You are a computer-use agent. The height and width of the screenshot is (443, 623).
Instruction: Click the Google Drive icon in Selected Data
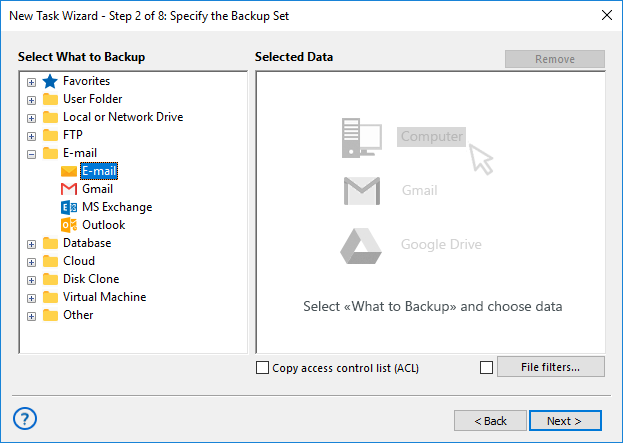(362, 245)
